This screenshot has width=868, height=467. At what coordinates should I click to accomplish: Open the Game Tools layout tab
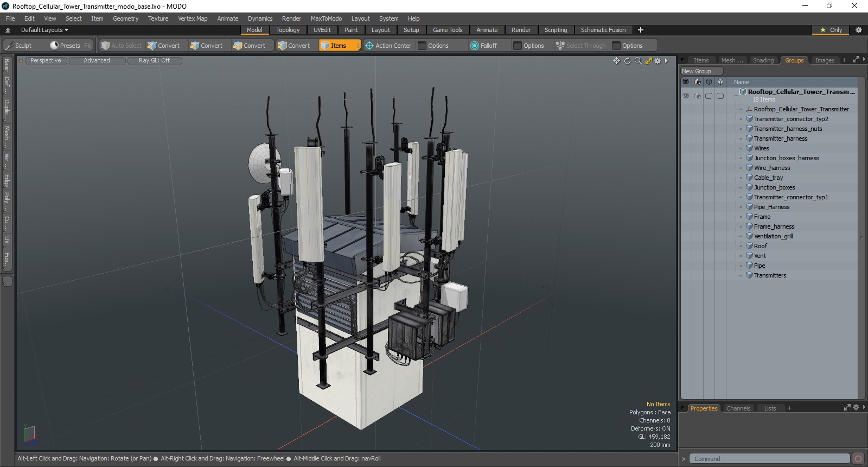click(x=448, y=30)
